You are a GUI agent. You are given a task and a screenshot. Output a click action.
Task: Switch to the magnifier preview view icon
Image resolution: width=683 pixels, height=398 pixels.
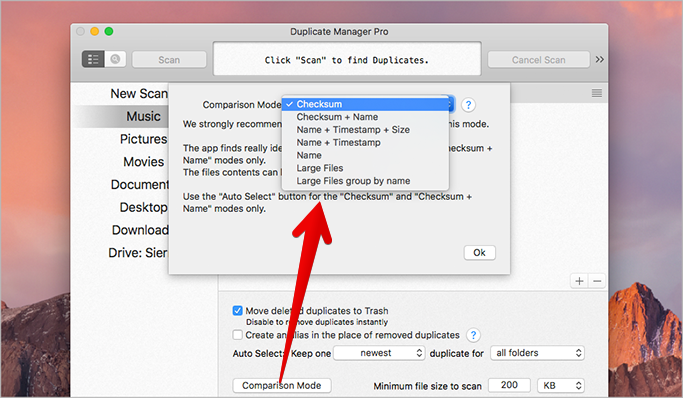[115, 59]
